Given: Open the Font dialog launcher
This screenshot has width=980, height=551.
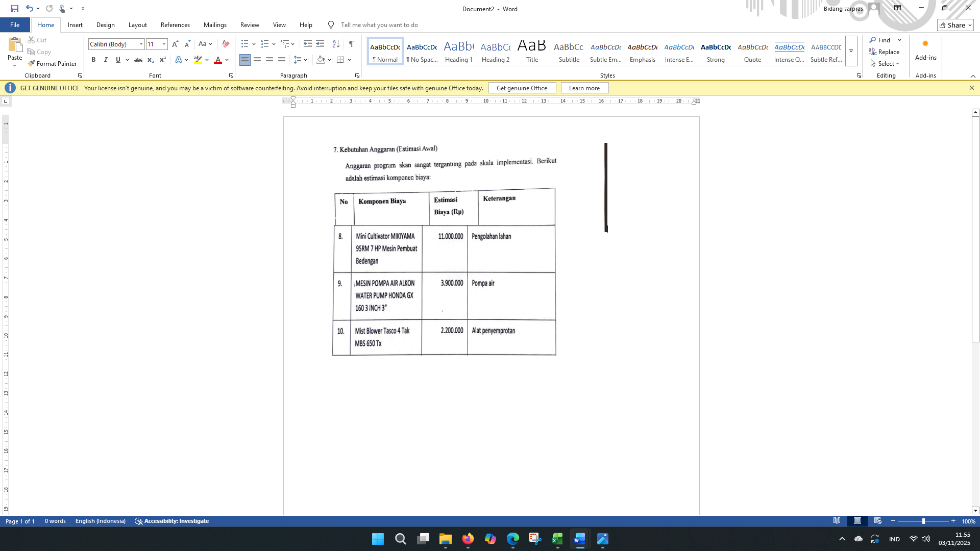Looking at the screenshot, I should coord(231,76).
